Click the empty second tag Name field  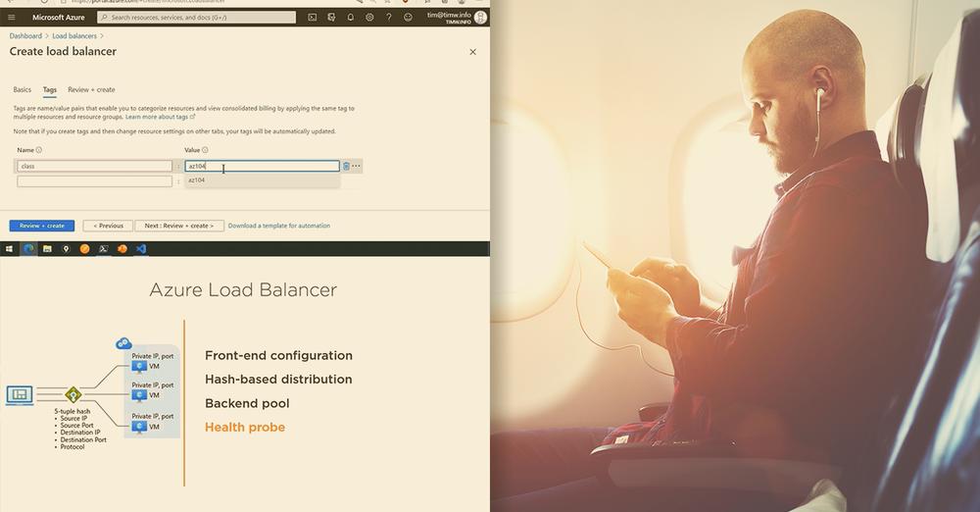(94, 180)
